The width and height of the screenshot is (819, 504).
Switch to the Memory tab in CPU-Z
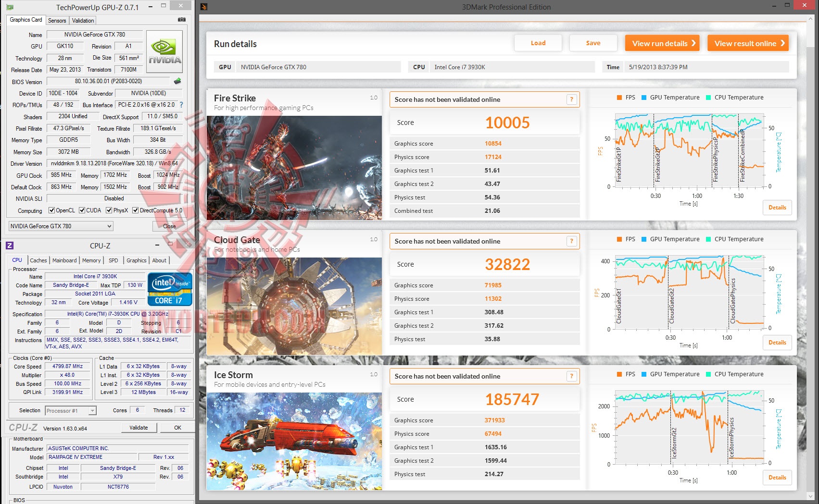click(91, 260)
